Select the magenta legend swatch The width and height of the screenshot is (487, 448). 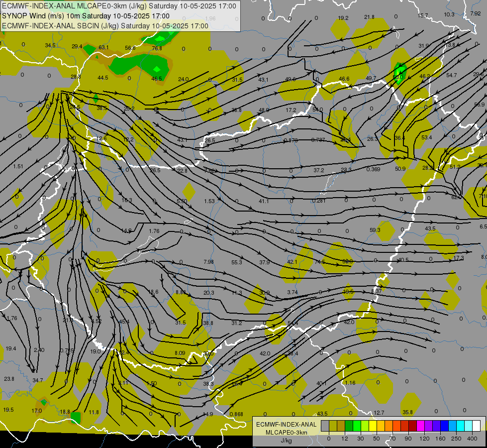click(x=420, y=426)
